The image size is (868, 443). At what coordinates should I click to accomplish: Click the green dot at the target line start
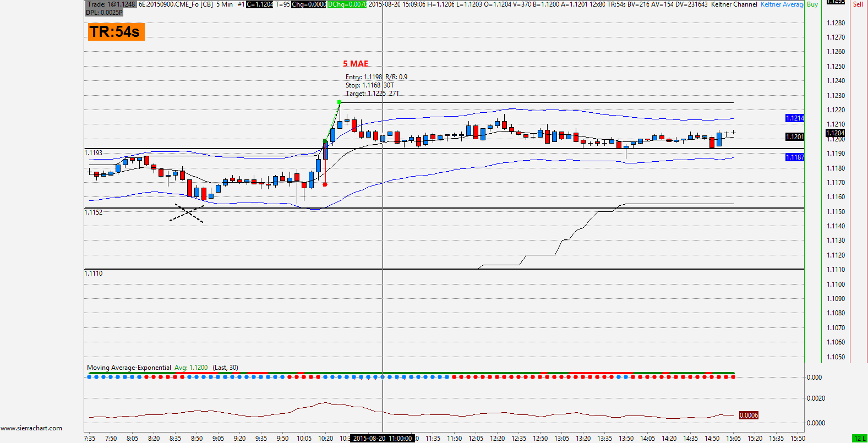339,102
